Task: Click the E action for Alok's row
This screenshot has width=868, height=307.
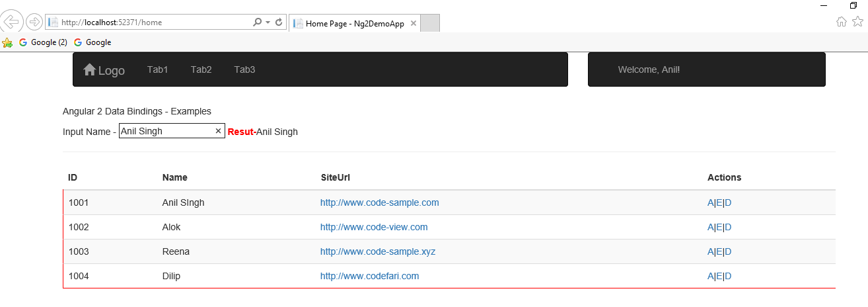Action: [x=719, y=227]
